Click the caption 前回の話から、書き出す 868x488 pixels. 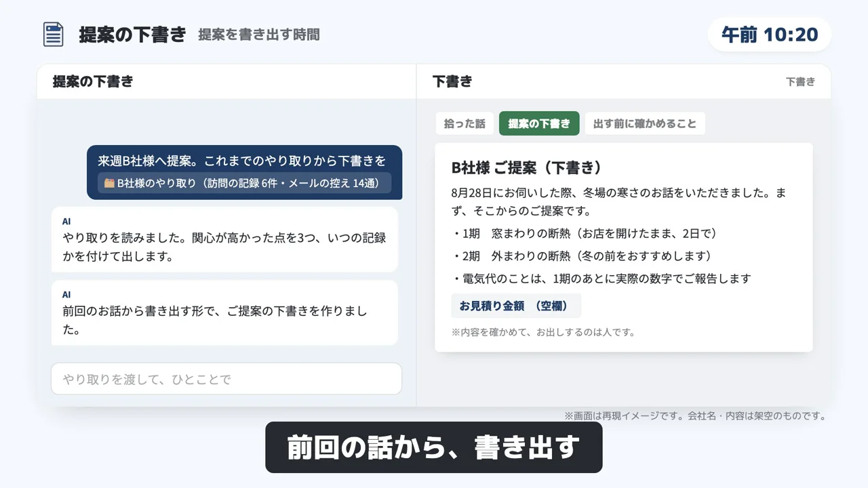point(434,447)
